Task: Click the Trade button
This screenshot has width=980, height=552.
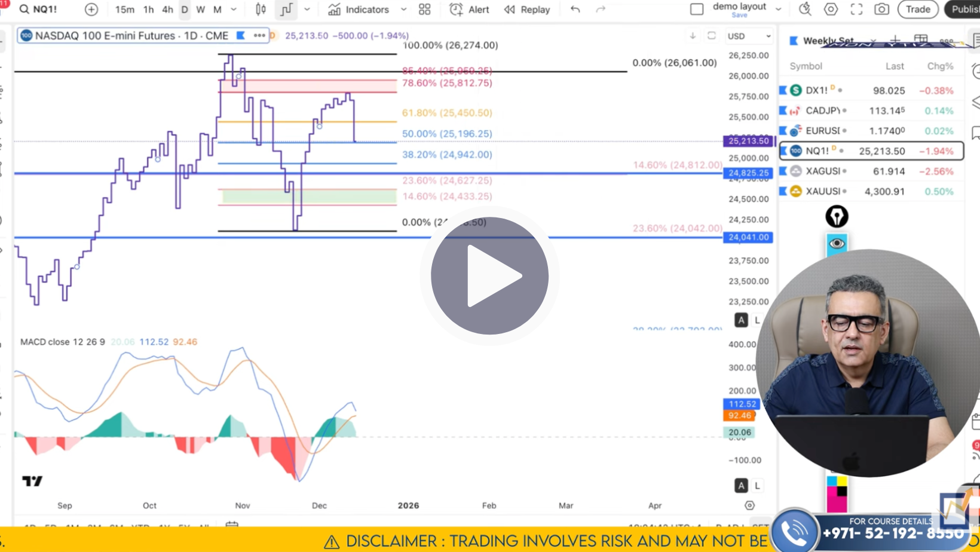Action: coord(917,10)
